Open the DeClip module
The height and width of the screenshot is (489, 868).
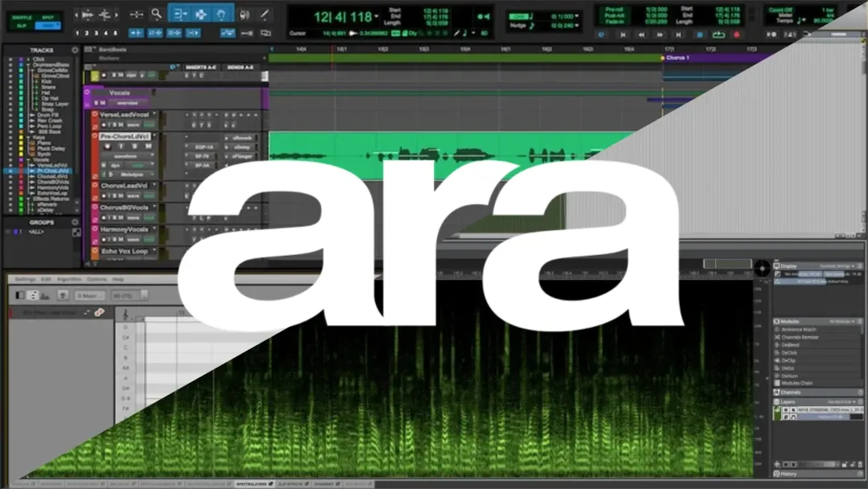(x=789, y=360)
